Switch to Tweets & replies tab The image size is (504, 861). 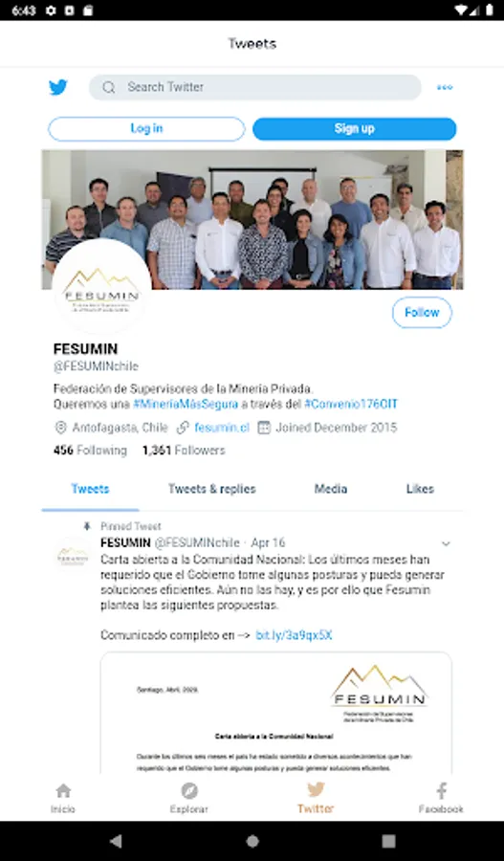click(x=212, y=489)
